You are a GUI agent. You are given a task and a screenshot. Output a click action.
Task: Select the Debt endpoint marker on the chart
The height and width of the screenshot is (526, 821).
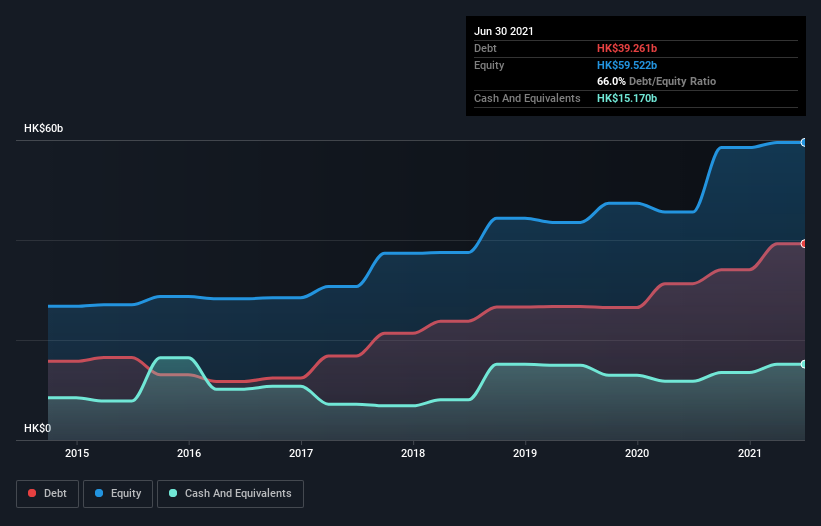(804, 244)
